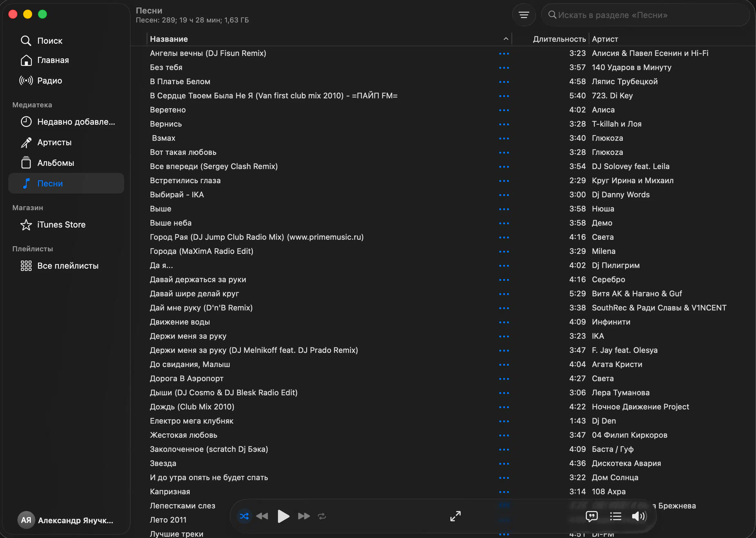This screenshot has width=756, height=538.
Task: Open the iTunes Store link
Action: coord(61,225)
